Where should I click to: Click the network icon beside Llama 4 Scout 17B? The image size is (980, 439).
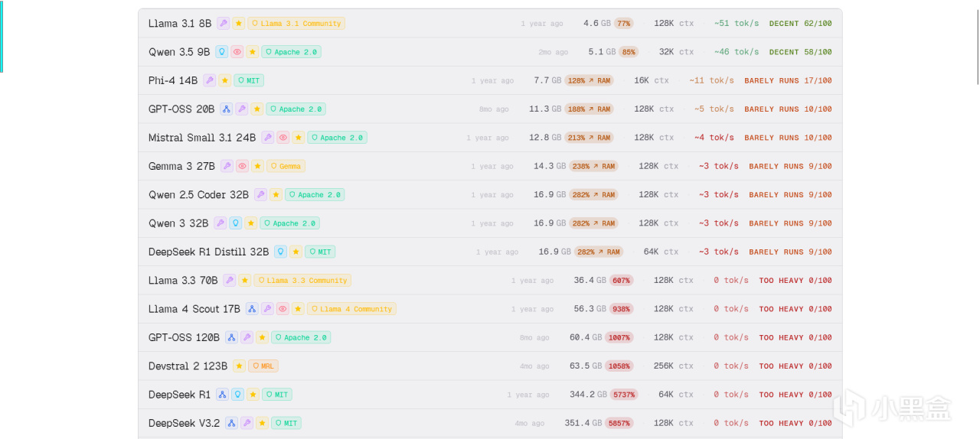[x=252, y=309]
